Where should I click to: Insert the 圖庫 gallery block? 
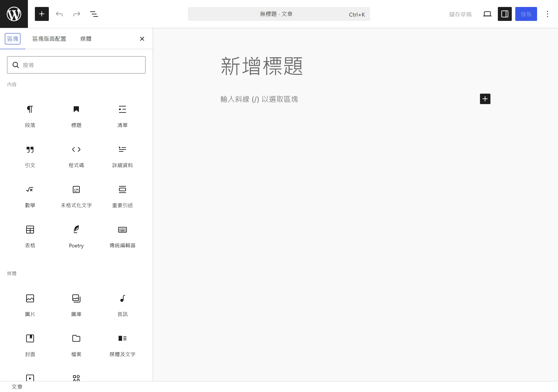click(x=76, y=306)
